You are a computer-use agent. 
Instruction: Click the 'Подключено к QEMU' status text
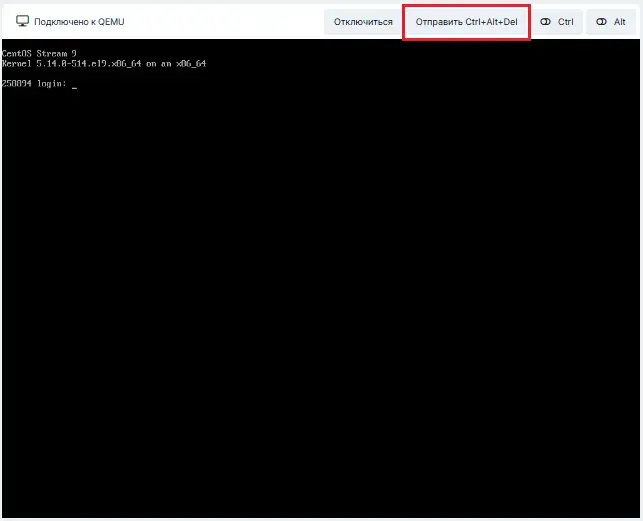79,22
